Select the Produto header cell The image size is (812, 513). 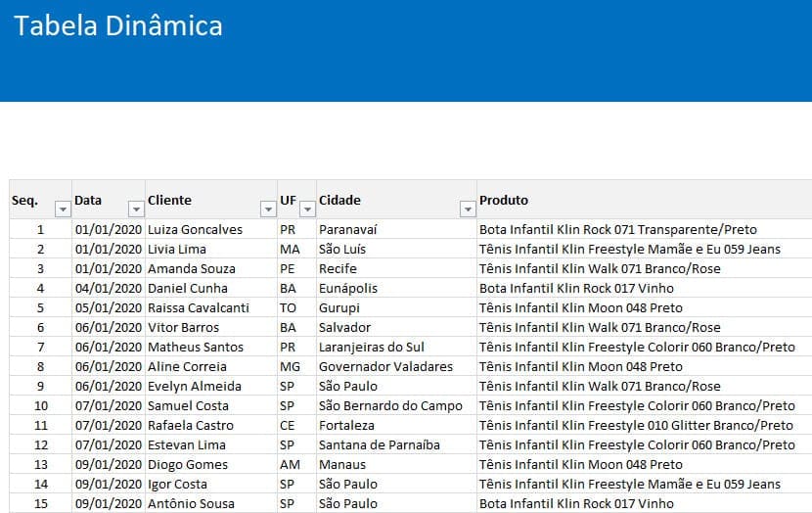tap(644, 200)
